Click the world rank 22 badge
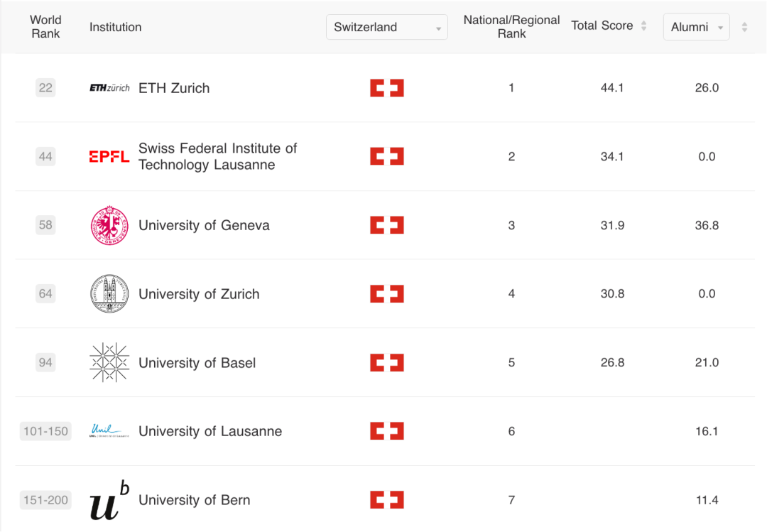Viewport: 767px width, 532px height. pyautogui.click(x=45, y=87)
